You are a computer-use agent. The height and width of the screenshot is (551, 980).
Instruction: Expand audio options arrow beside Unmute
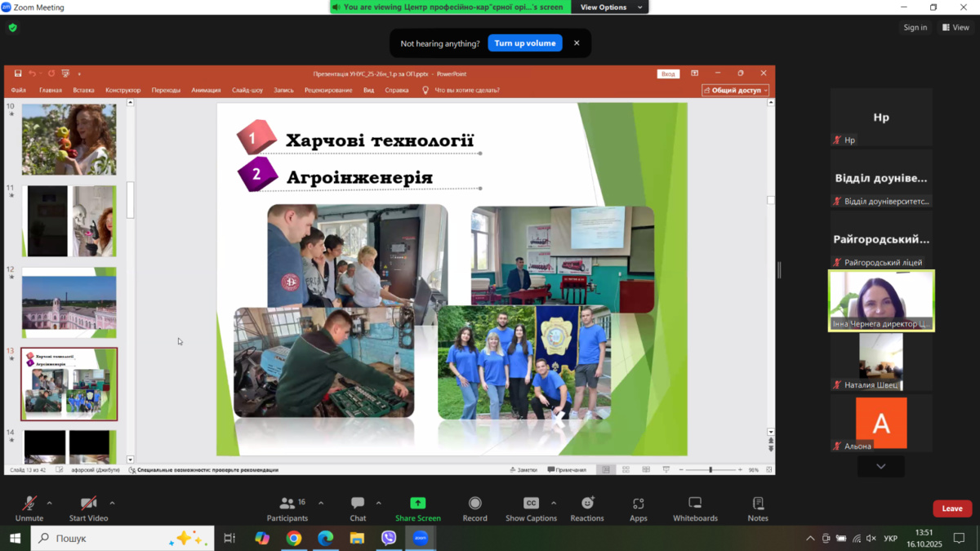coord(50,503)
